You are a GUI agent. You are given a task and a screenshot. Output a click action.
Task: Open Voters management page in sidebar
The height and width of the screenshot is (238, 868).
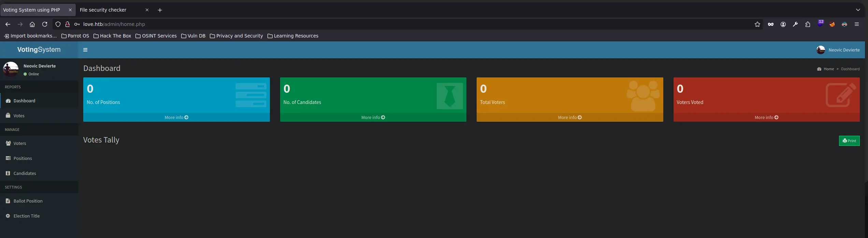click(19, 143)
